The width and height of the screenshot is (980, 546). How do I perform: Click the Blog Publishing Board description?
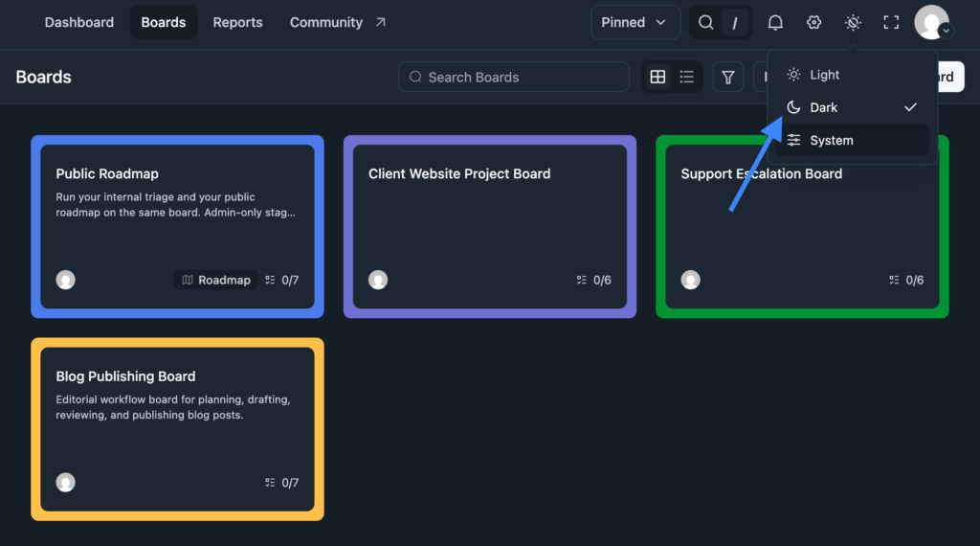(x=173, y=407)
